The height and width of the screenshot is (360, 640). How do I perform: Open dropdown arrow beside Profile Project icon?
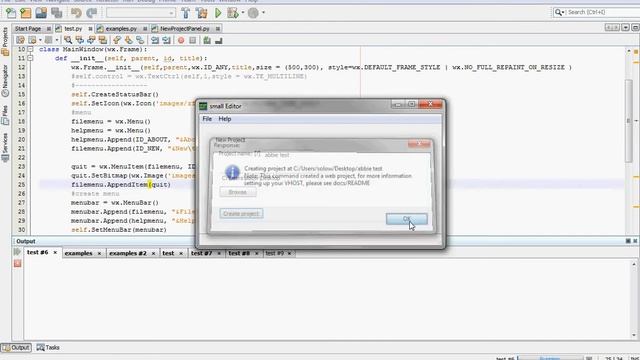coord(263,13)
